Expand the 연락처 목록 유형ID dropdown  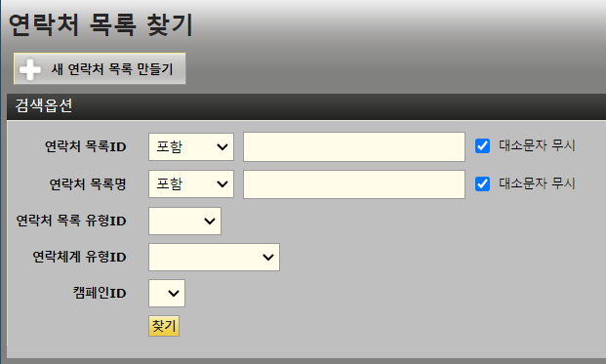click(x=184, y=221)
